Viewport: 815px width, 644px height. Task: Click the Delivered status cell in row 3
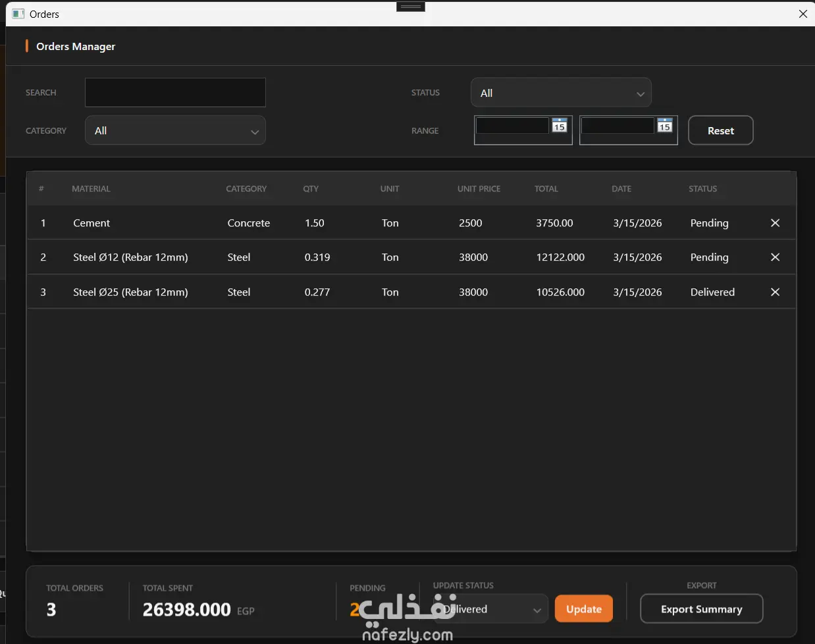[x=712, y=292]
